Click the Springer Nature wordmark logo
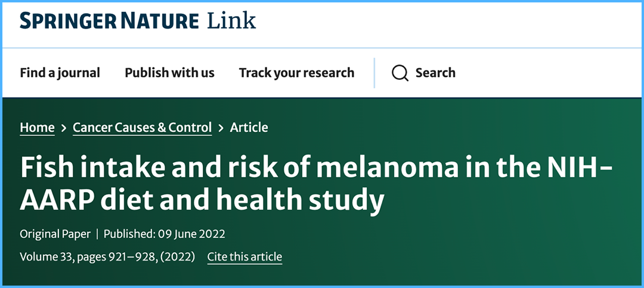This screenshot has width=644, height=288. [109, 21]
